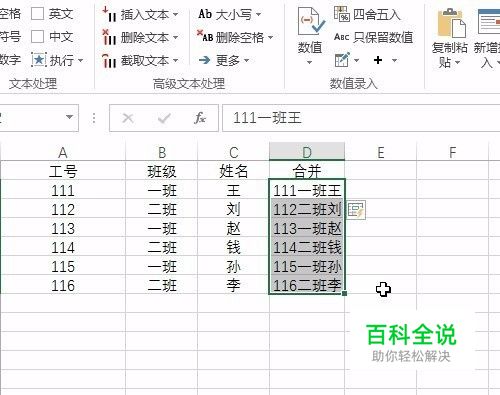
Task: Expand the pencil-table icon dropdown arrow
Action: [x=356, y=61]
